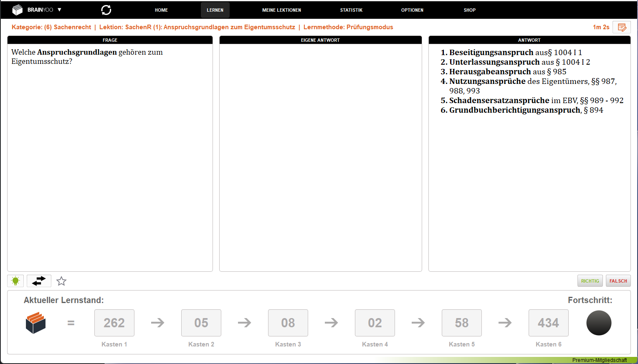Go to the Home menu
638x364 pixels.
pyautogui.click(x=161, y=10)
